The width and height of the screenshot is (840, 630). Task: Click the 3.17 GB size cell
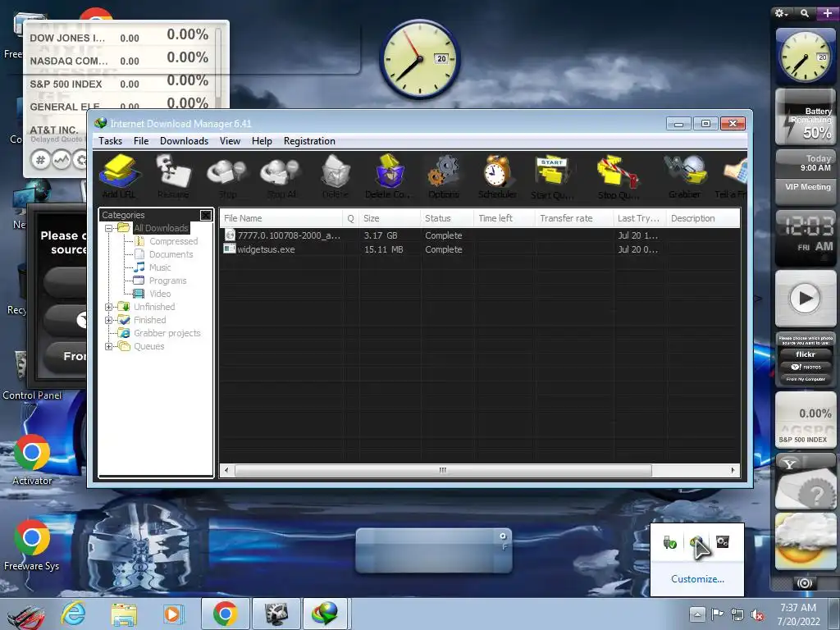pyautogui.click(x=381, y=235)
